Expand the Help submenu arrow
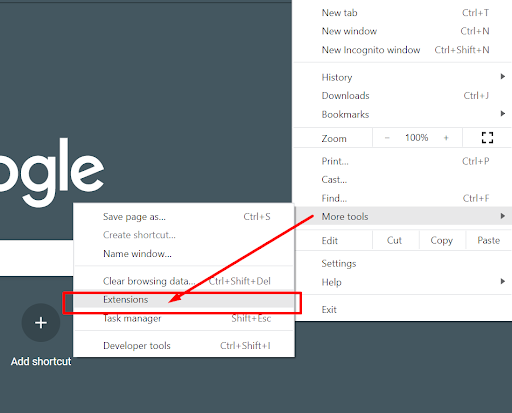The image size is (512, 413). coord(503,281)
